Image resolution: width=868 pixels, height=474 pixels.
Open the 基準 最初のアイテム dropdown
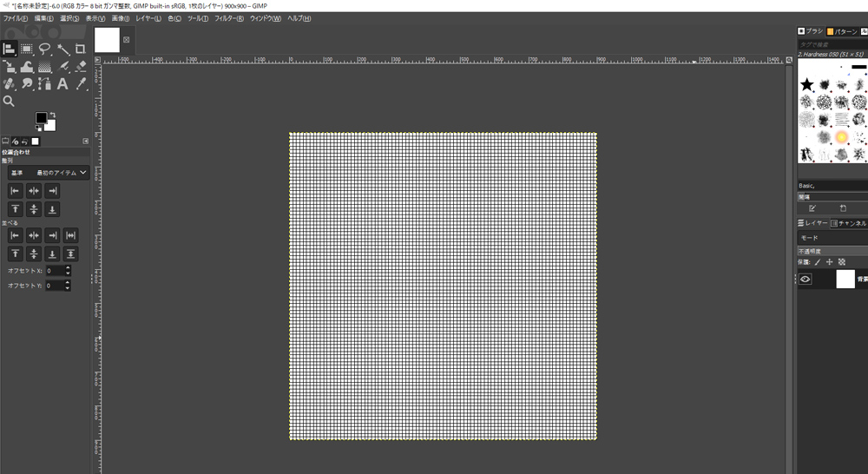pos(48,173)
